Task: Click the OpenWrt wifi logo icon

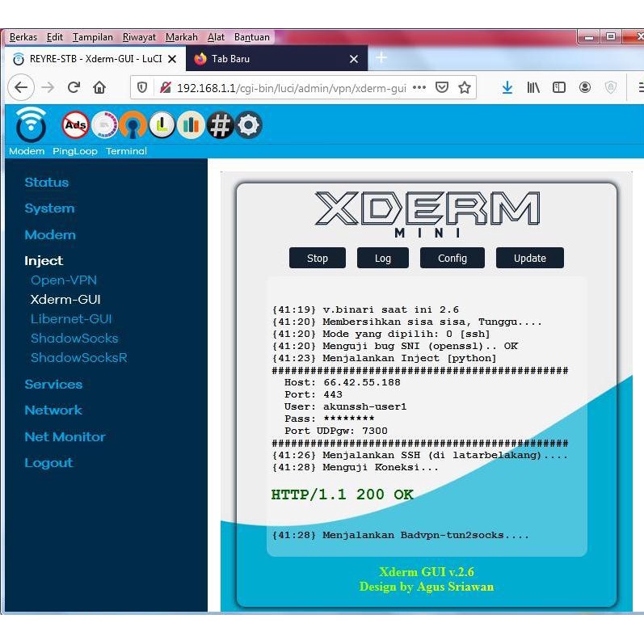Action: pos(31,124)
